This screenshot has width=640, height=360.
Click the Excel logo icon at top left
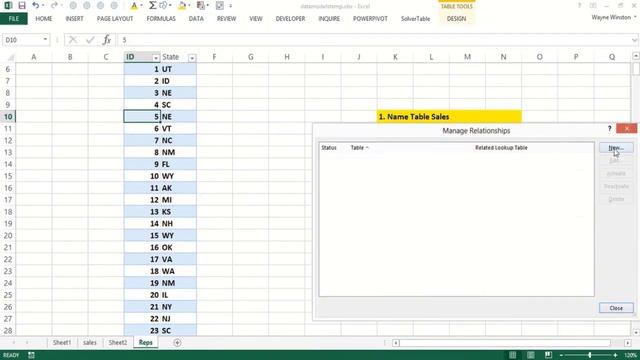coord(8,6)
